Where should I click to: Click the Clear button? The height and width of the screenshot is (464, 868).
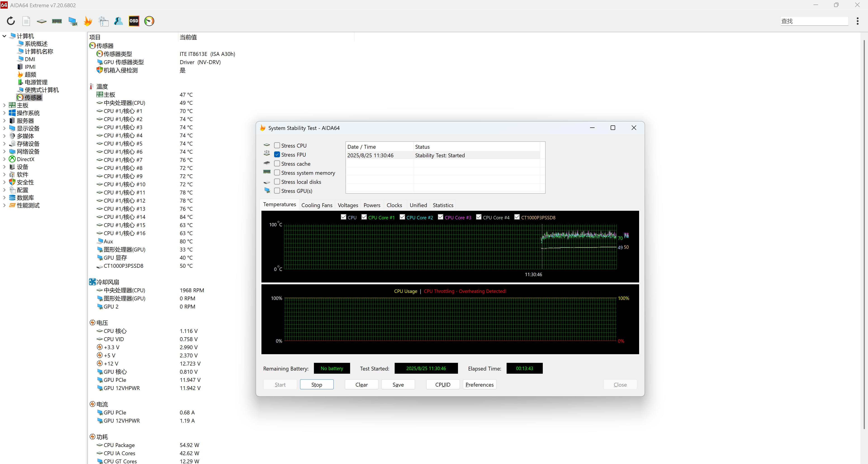point(361,384)
